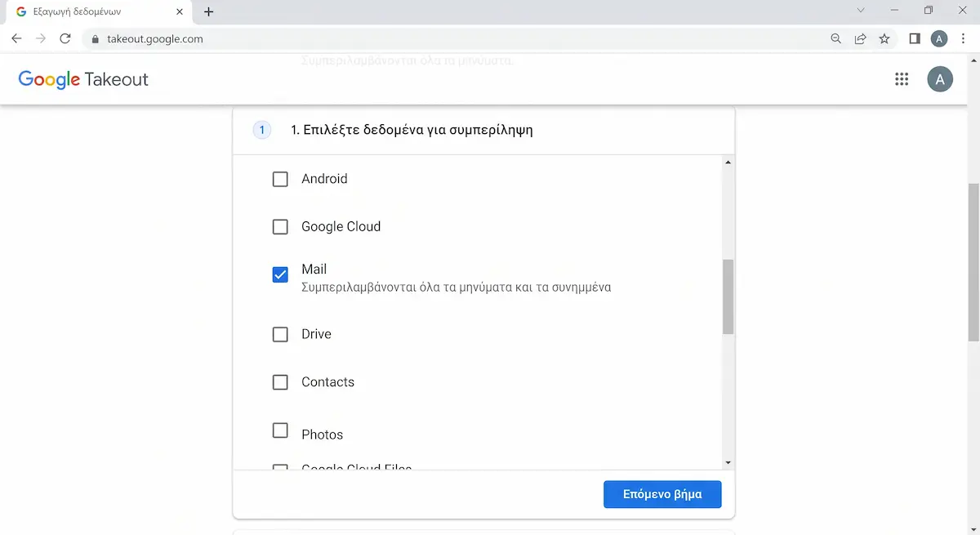Reload the Takeout page

coord(65,38)
